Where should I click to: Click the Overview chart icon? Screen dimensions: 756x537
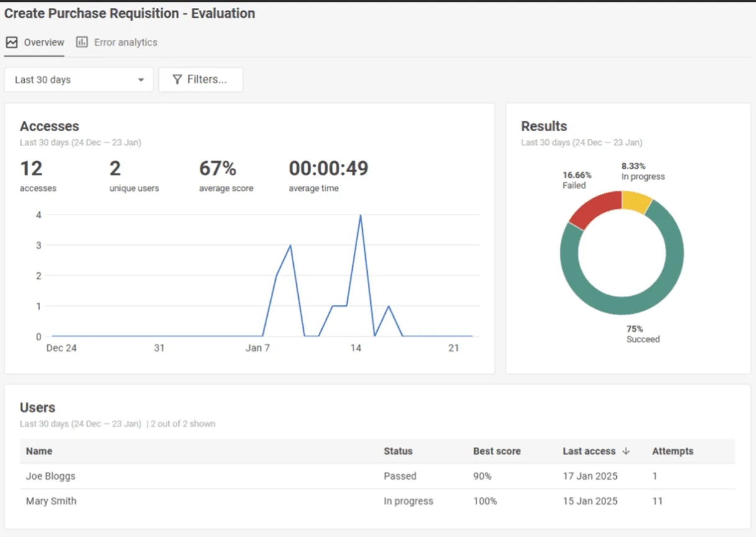11,42
